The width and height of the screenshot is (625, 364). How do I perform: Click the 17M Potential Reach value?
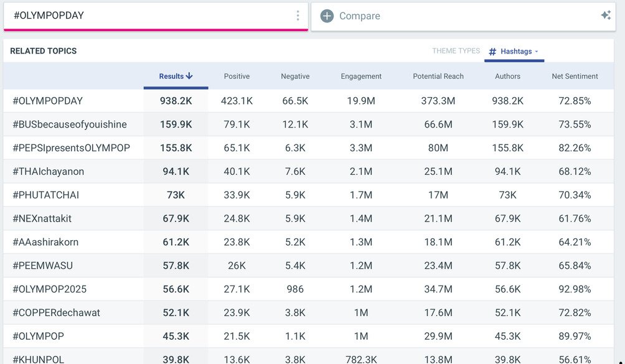438,195
